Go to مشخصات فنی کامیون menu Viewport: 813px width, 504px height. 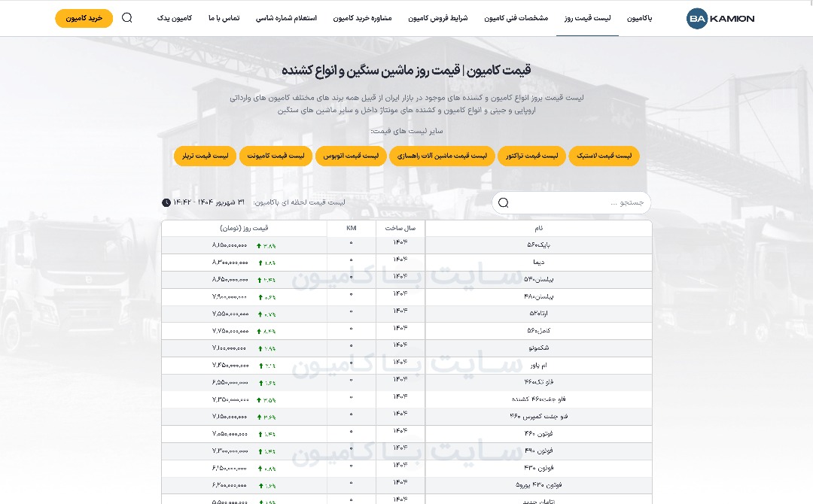coord(516,18)
